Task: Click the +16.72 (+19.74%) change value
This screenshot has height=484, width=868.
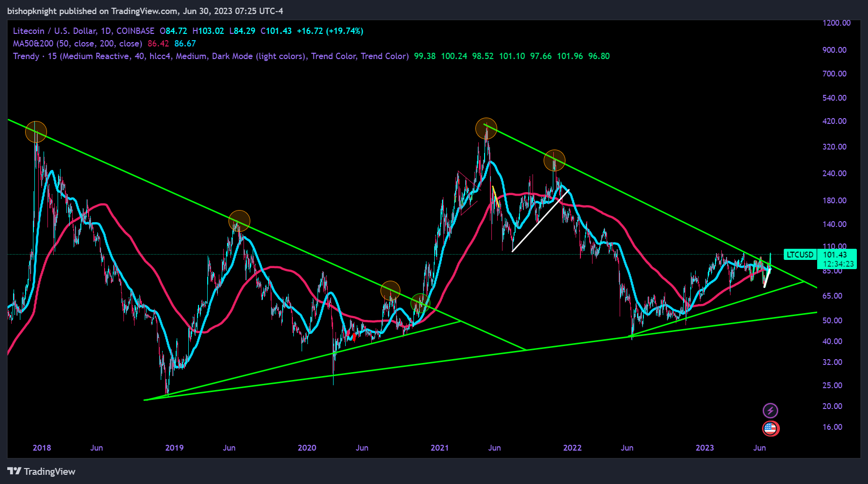Action: click(330, 31)
